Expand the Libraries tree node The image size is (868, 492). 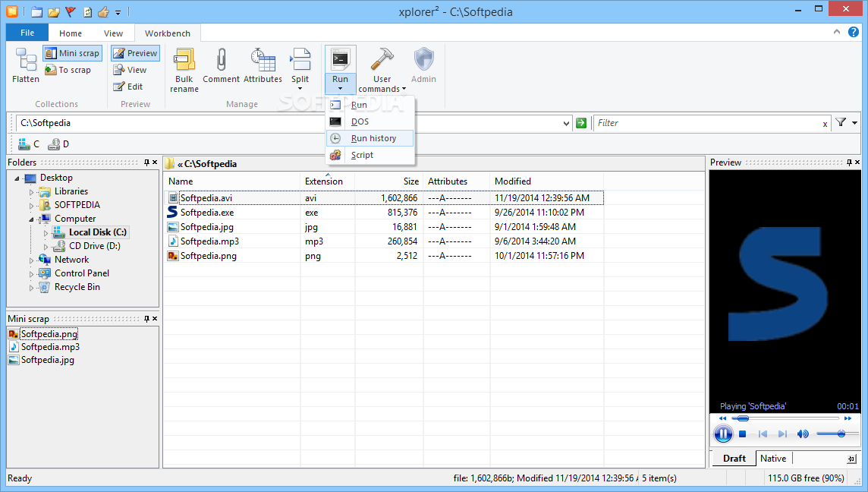pos(31,192)
